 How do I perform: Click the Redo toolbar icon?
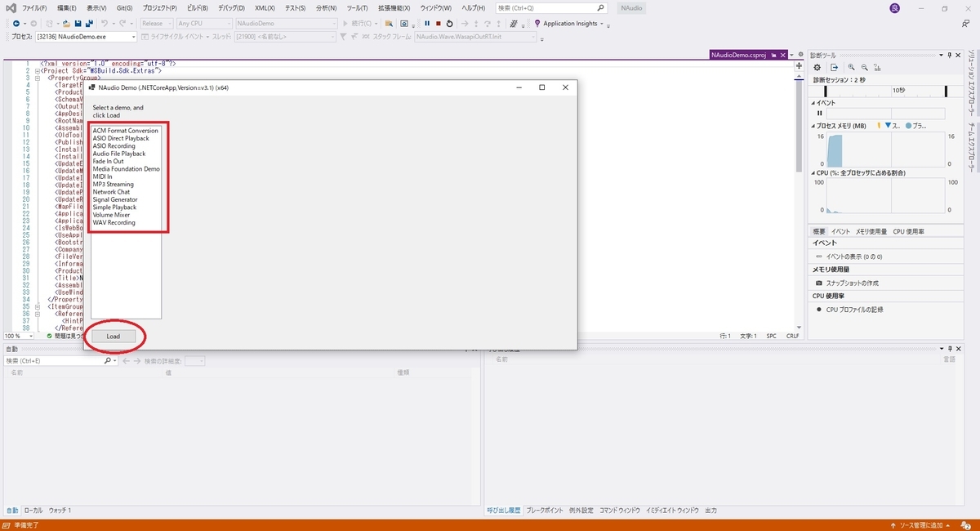124,24
